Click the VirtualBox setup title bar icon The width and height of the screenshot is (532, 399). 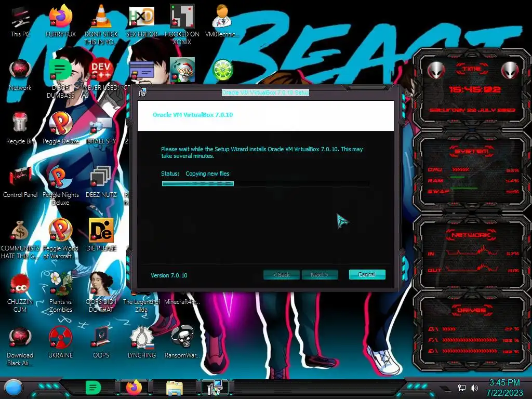(x=142, y=92)
